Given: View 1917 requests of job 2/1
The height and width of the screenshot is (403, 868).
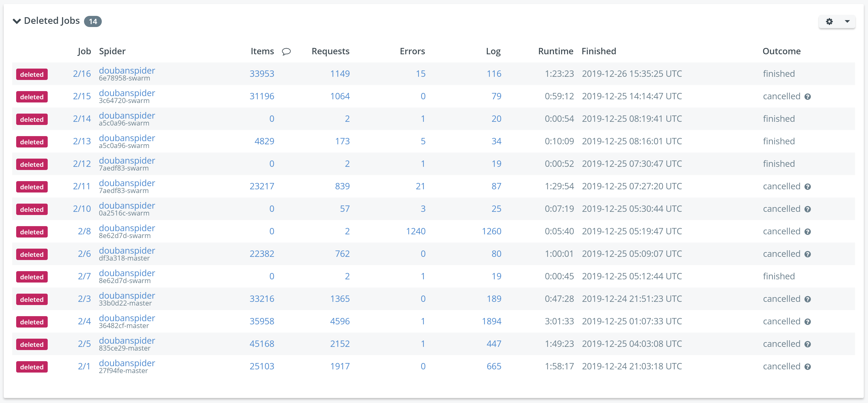Looking at the screenshot, I should click(340, 366).
